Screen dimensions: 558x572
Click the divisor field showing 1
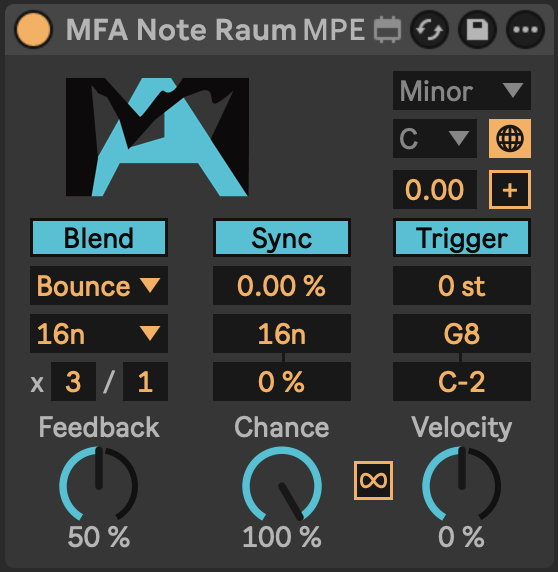click(145, 382)
